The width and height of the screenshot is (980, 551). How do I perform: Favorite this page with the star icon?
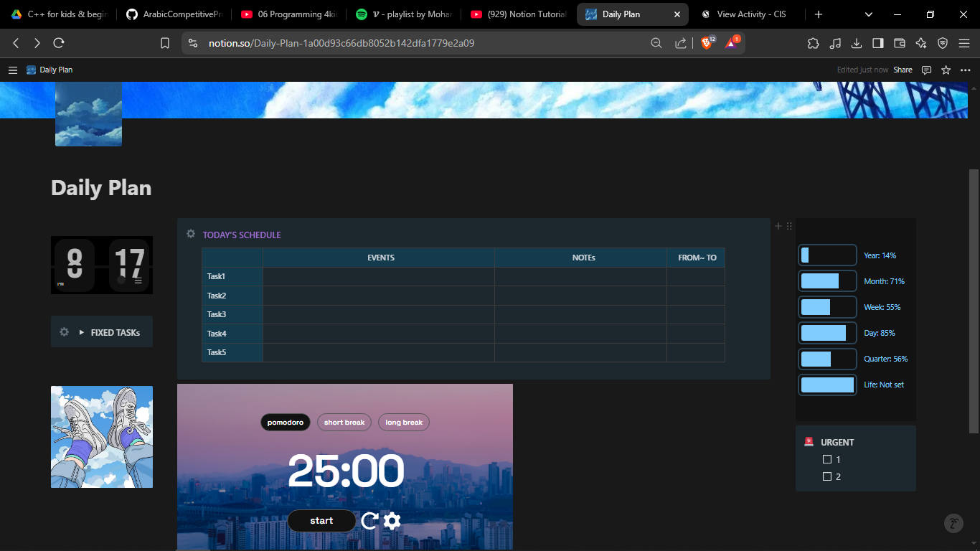946,70
